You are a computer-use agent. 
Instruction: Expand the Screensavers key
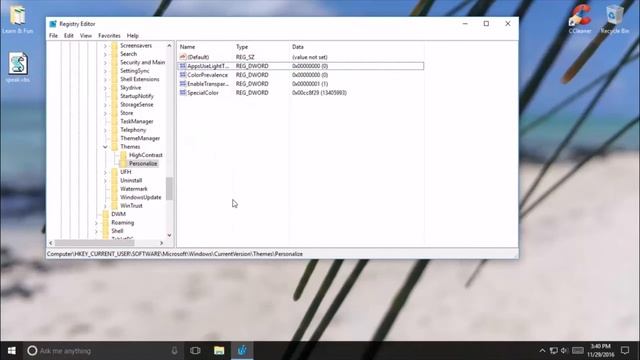coord(105,46)
